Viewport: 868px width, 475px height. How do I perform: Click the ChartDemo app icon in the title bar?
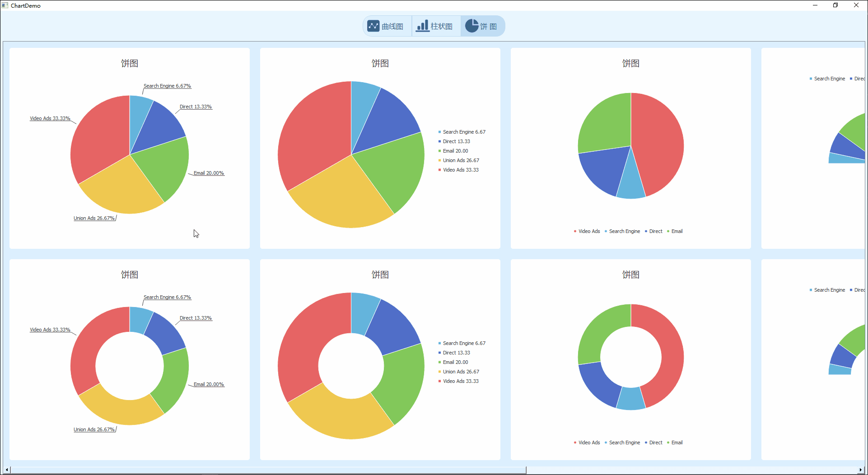5,5
